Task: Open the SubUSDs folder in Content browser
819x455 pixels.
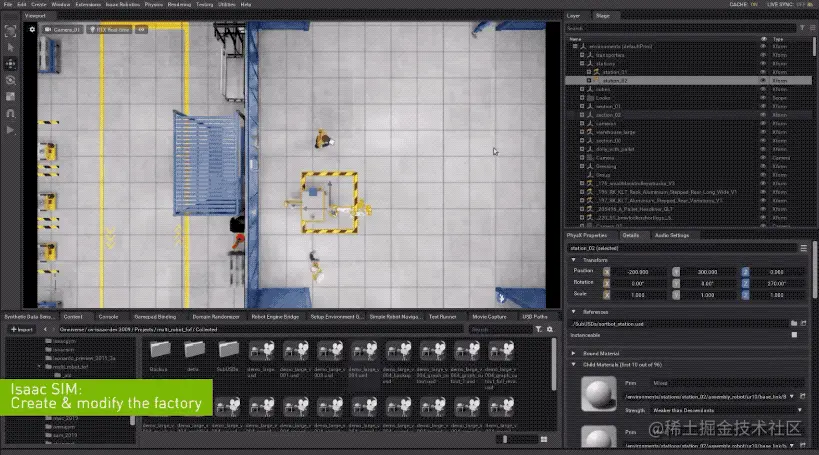Action: (228, 355)
